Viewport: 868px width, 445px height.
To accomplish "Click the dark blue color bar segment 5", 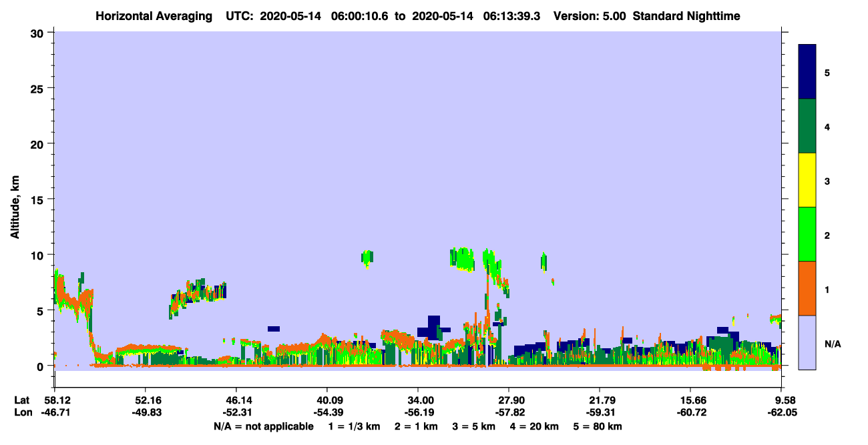I will click(x=807, y=72).
